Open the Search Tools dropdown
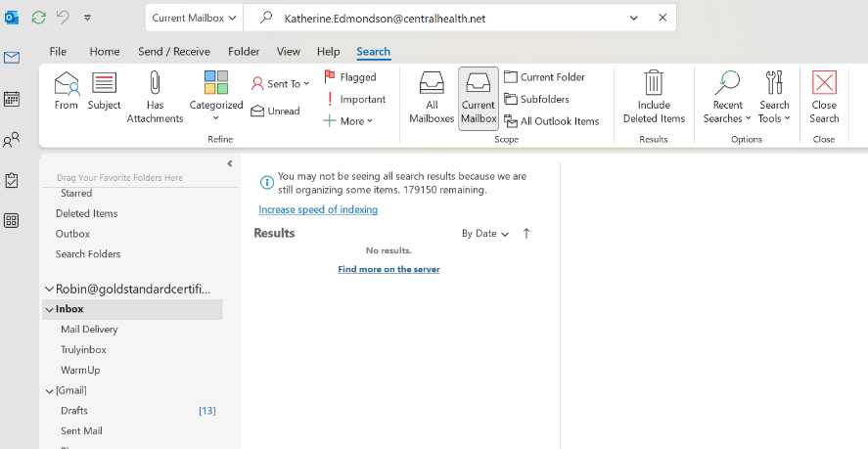Screen dimensions: 868x449 tap(774, 97)
